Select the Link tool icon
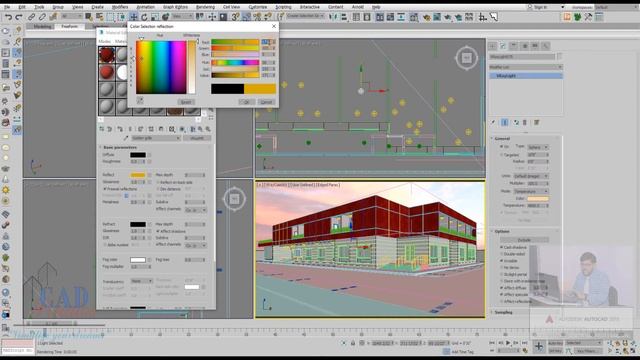Image resolution: width=640 pixels, height=360 pixels. [x=31, y=17]
